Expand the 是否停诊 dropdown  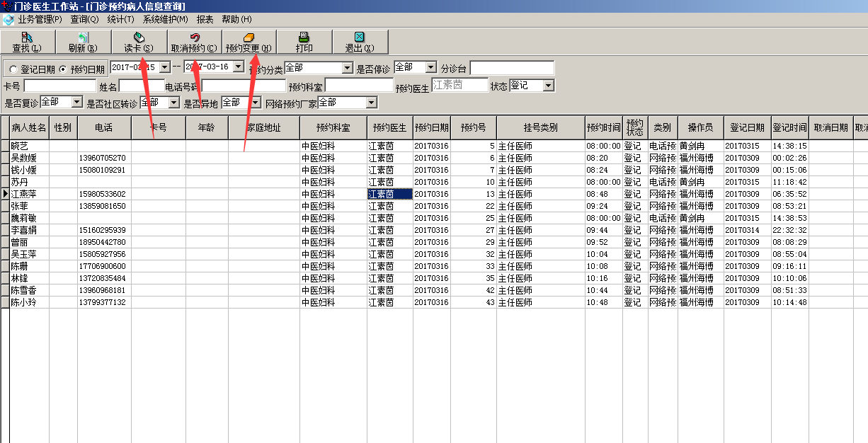pyautogui.click(x=431, y=67)
